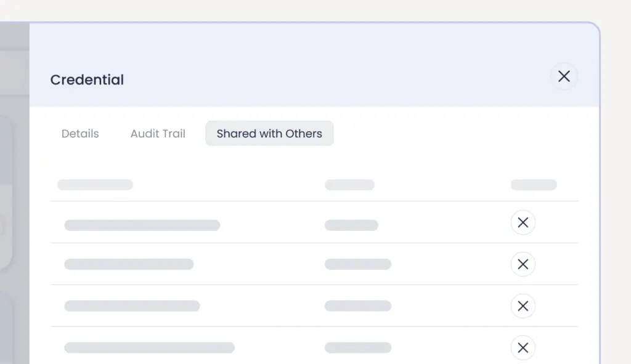Click the Credential panel title
This screenshot has height=364, width=631.
tap(87, 79)
